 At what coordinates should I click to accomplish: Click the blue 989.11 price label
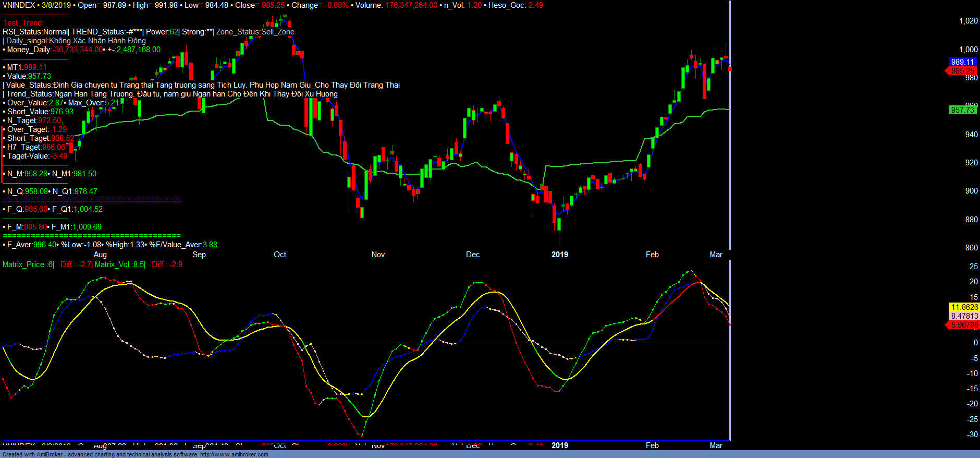pyautogui.click(x=962, y=62)
